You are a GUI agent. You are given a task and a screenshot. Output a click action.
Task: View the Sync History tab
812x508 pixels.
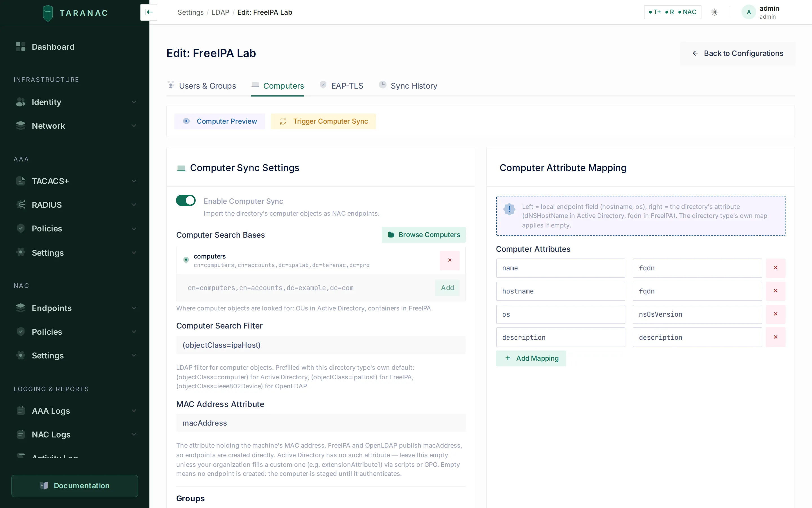tap(408, 86)
